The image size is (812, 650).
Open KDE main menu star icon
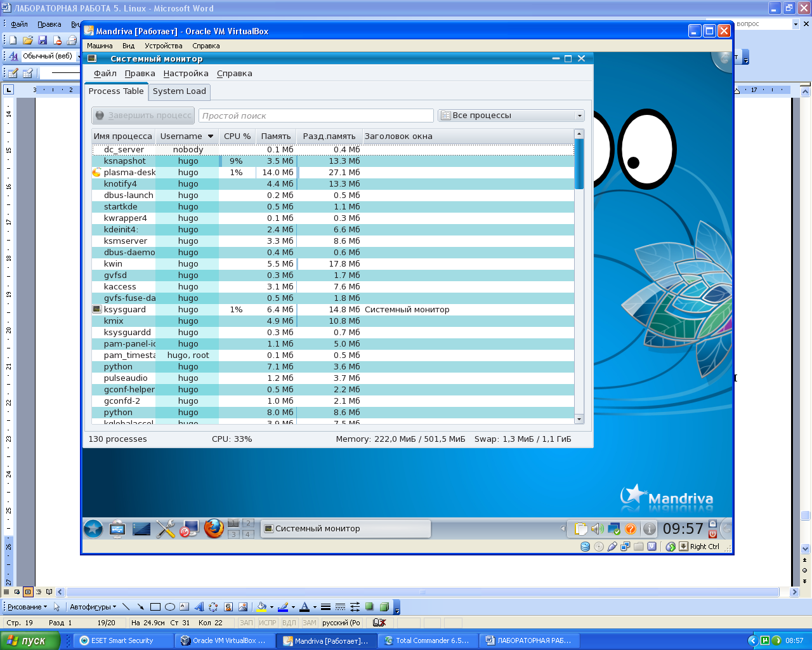(93, 528)
